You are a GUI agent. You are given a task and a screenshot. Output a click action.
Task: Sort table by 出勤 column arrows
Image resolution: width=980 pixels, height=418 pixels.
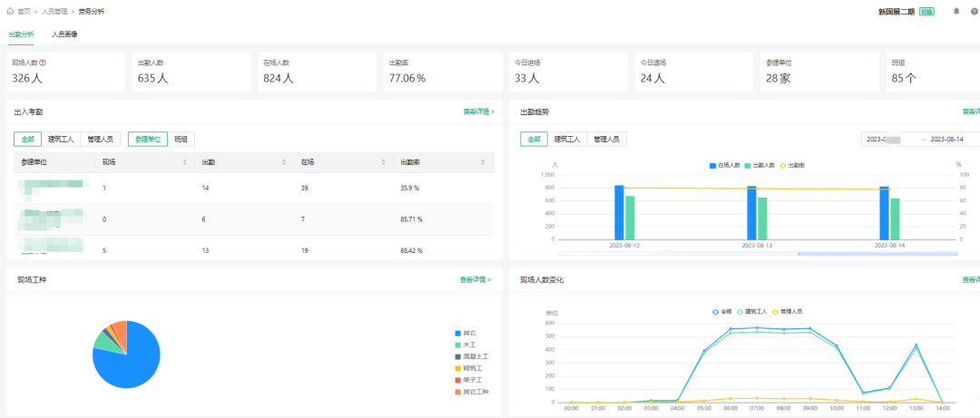point(284,162)
